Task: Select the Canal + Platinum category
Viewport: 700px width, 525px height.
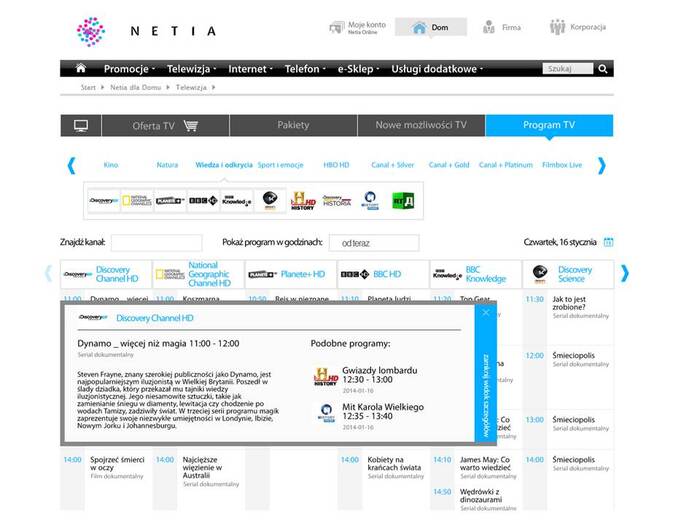Action: click(x=505, y=165)
